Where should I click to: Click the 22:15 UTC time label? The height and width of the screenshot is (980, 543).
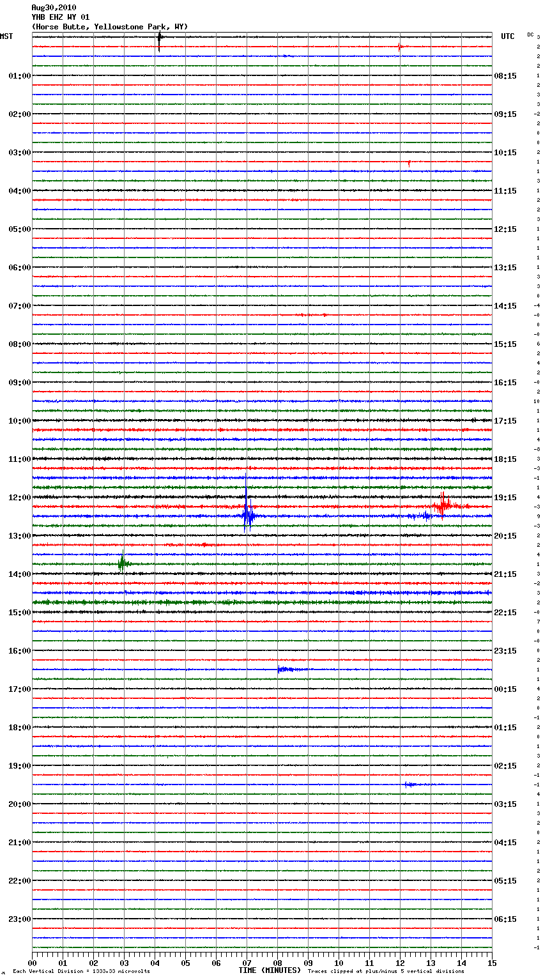505,613
